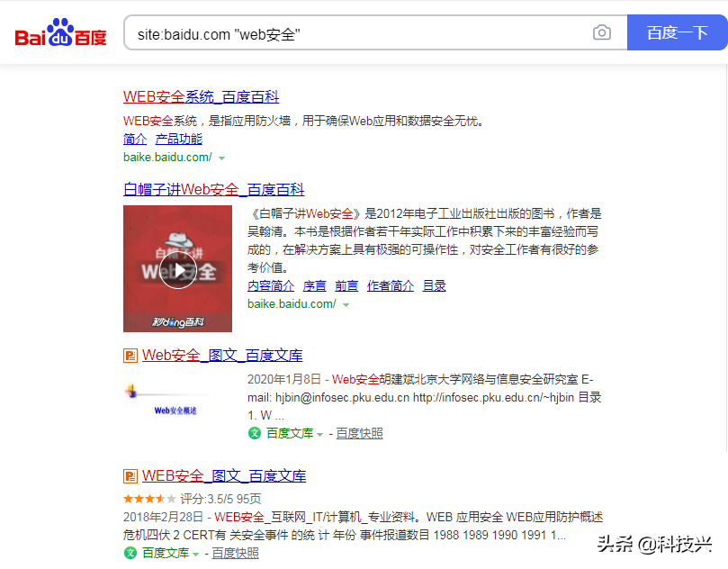728x569 pixels.
Task: Expand 百度文库 dropdown arrow in last result
Action: tap(195, 555)
